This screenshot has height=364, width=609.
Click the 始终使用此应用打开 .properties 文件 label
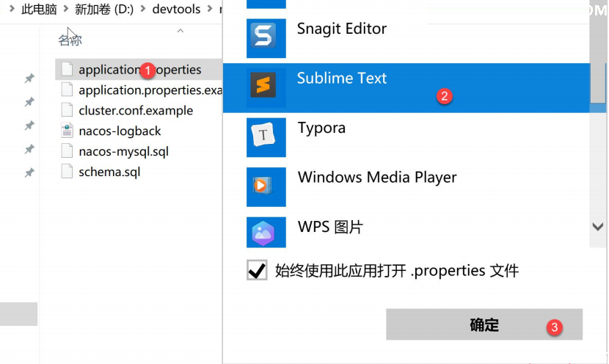click(x=397, y=270)
